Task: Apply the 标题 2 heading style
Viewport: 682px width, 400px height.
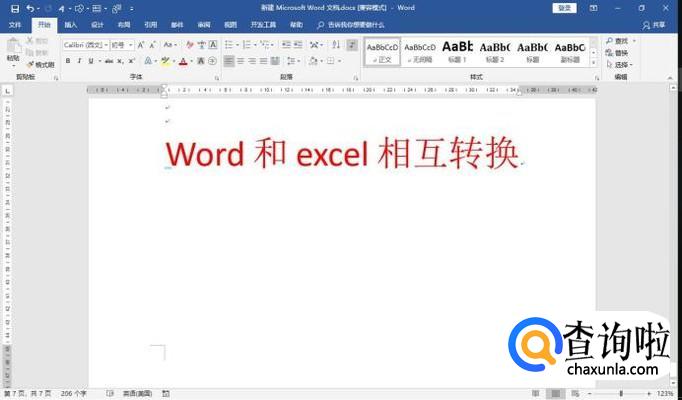Action: click(495, 51)
